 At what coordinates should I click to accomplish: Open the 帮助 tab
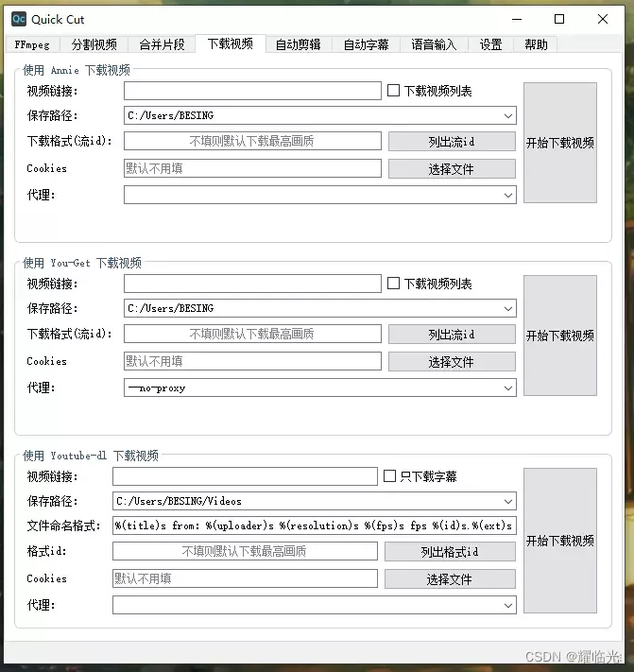click(536, 44)
